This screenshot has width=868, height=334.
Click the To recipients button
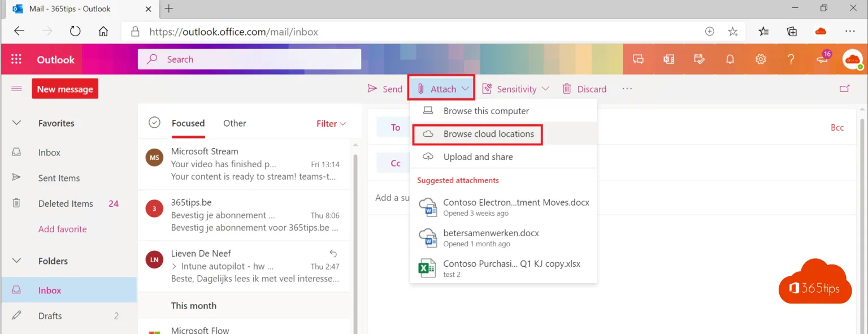tap(396, 127)
